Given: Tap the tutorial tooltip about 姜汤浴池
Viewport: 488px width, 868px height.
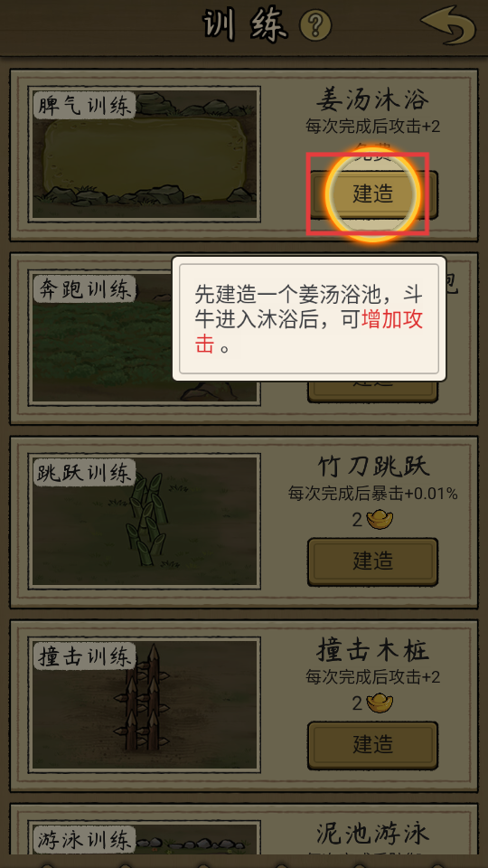Looking at the screenshot, I should [x=309, y=318].
